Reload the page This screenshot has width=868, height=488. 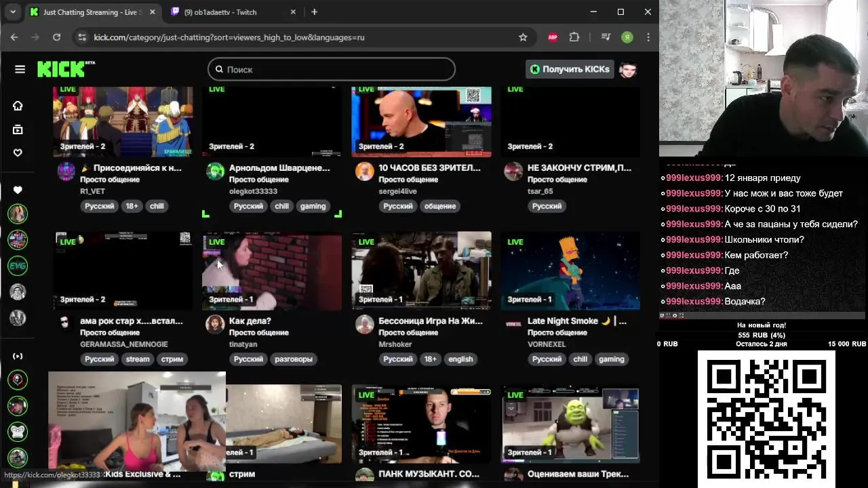coord(56,37)
